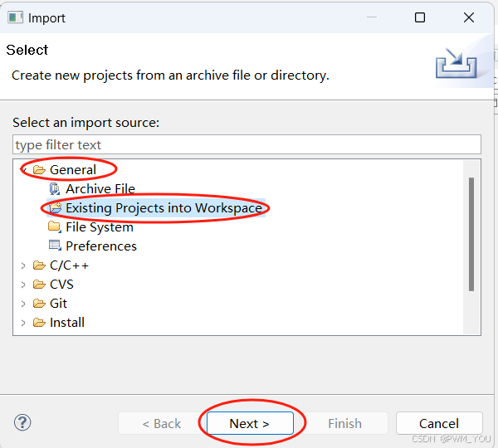
Task: Click the Import dialog title bar icon
Action: coord(15,17)
